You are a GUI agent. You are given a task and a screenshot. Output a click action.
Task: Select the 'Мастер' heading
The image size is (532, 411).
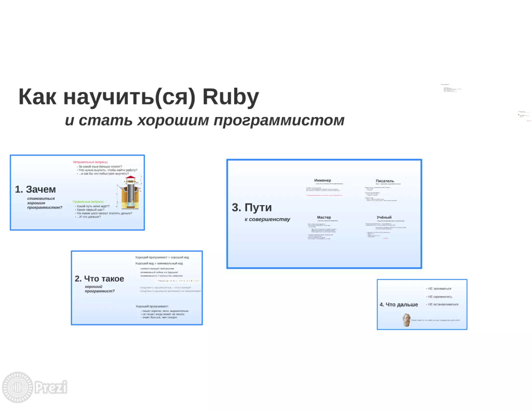(x=324, y=217)
